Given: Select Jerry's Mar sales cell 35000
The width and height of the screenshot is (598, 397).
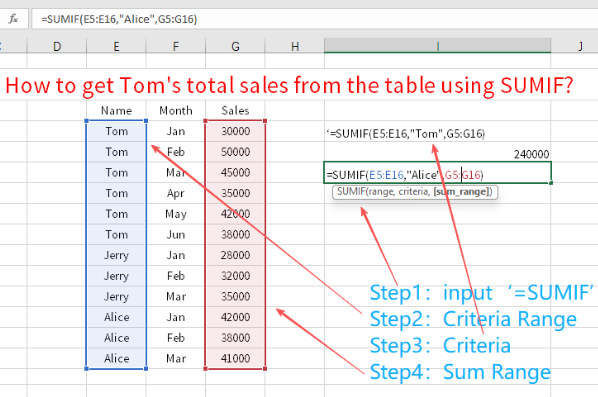Looking at the screenshot, I should click(x=235, y=296).
